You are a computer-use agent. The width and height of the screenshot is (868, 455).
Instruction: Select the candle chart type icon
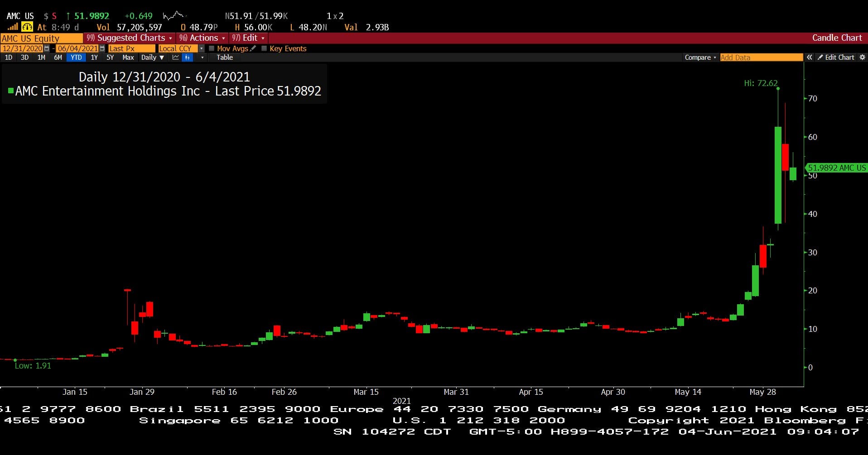click(188, 57)
